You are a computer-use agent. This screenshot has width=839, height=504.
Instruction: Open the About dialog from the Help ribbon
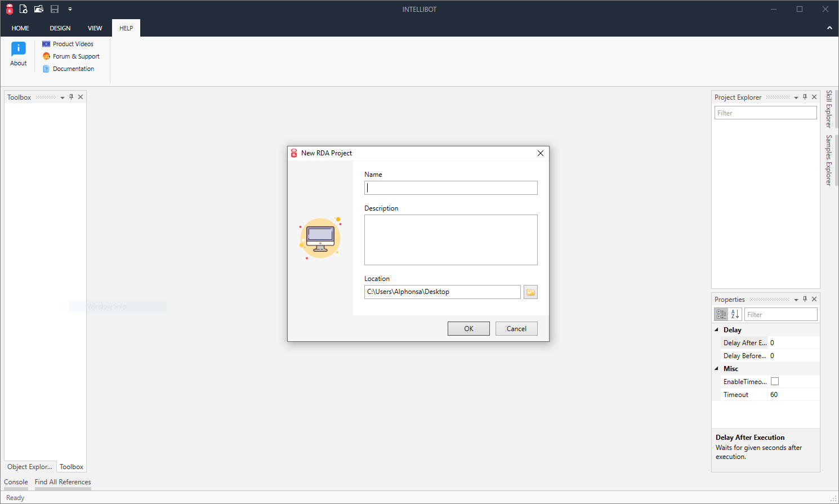click(x=18, y=53)
